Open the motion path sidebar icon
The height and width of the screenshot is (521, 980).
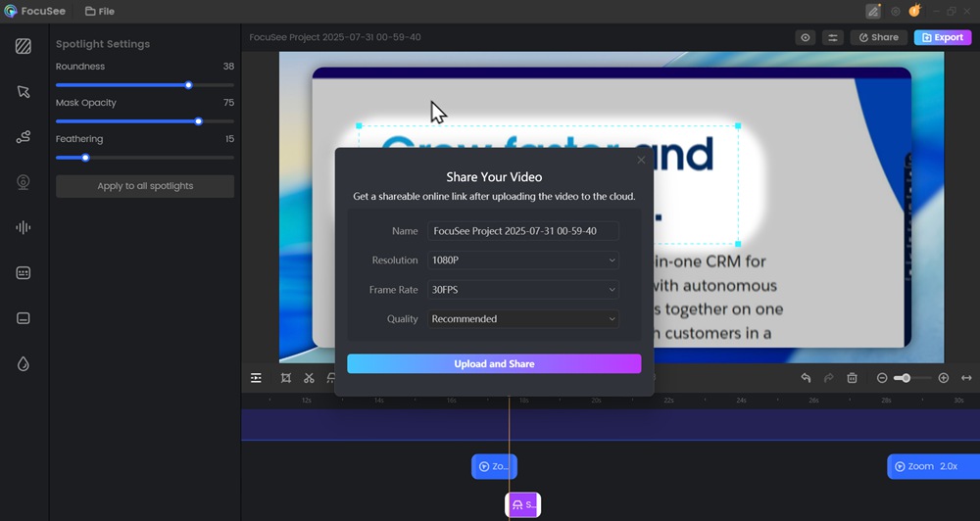pos(24,137)
